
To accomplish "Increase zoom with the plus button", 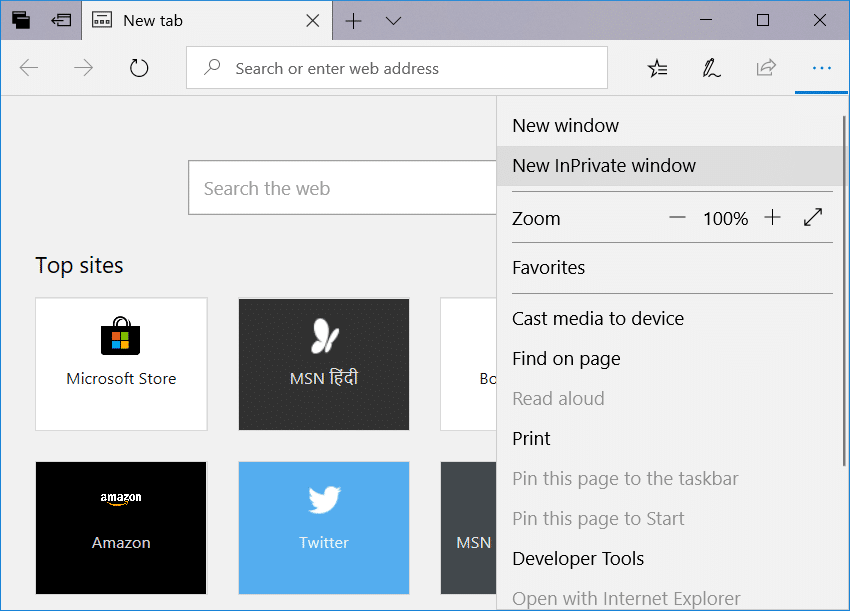I will pos(772,218).
